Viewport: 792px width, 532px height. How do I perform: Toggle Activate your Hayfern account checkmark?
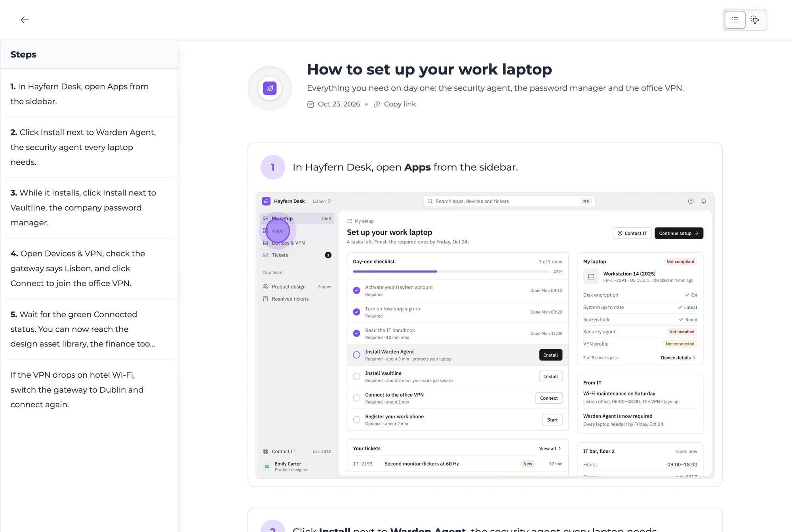click(356, 291)
